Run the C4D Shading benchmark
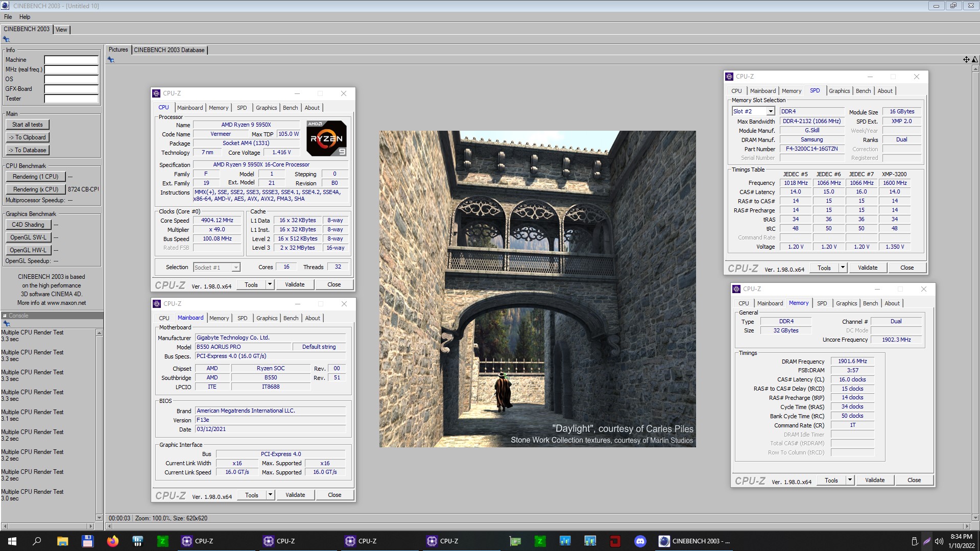The height and width of the screenshot is (551, 980). [x=28, y=225]
